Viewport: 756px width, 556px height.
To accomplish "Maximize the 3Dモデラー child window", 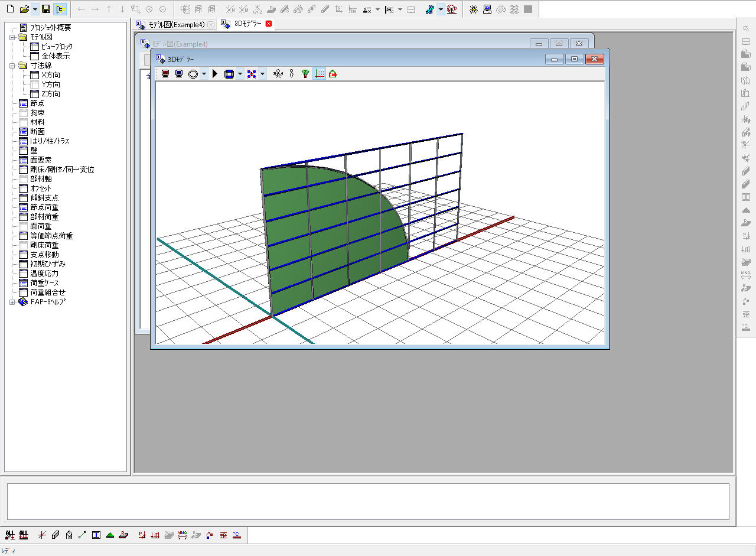I will click(x=574, y=58).
